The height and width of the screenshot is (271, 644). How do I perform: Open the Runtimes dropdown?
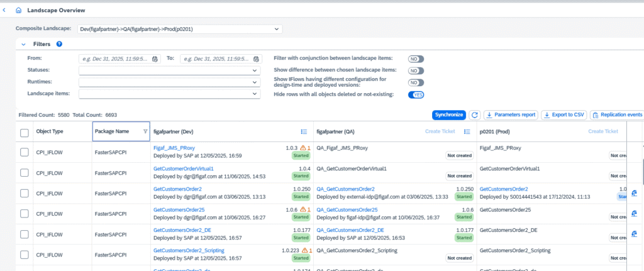[x=169, y=82]
